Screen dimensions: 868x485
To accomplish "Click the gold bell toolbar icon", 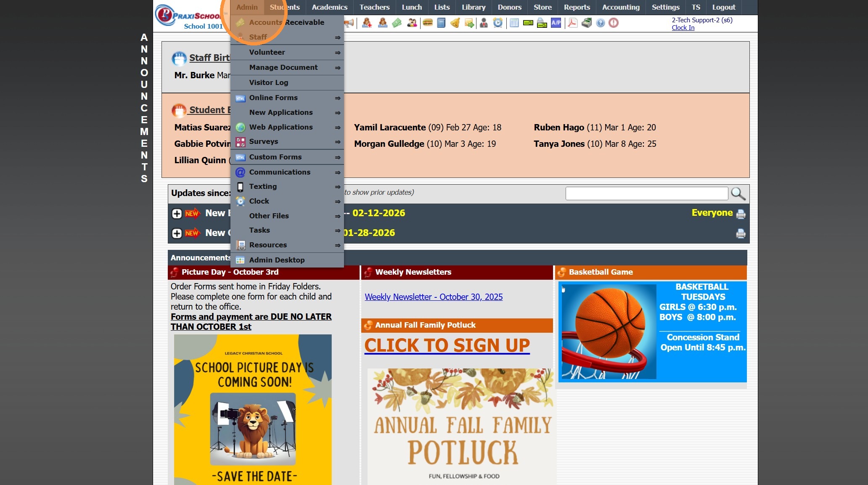I will pyautogui.click(x=455, y=23).
